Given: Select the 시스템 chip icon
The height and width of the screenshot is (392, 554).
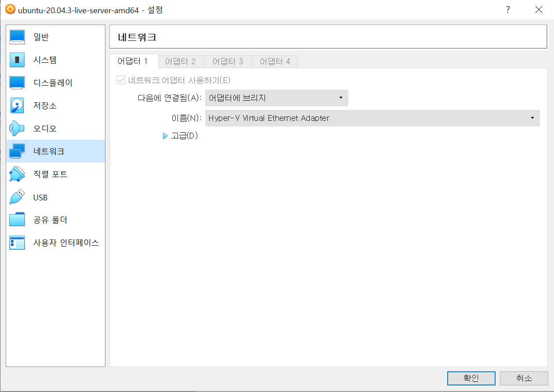Looking at the screenshot, I should [x=17, y=60].
